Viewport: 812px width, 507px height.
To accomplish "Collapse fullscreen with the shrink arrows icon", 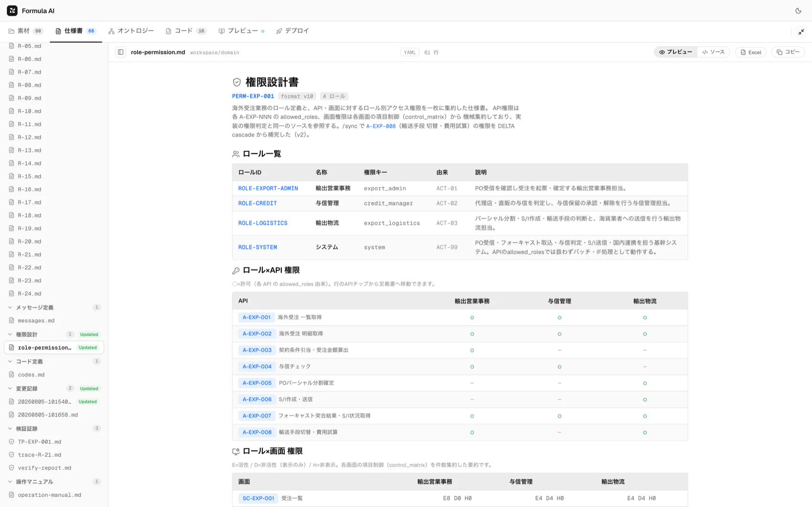I will 801,32.
